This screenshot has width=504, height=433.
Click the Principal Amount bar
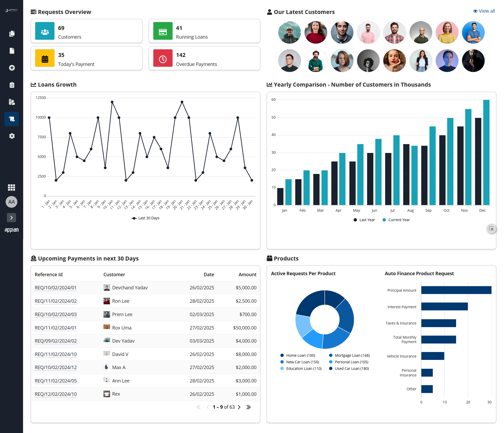pos(456,290)
